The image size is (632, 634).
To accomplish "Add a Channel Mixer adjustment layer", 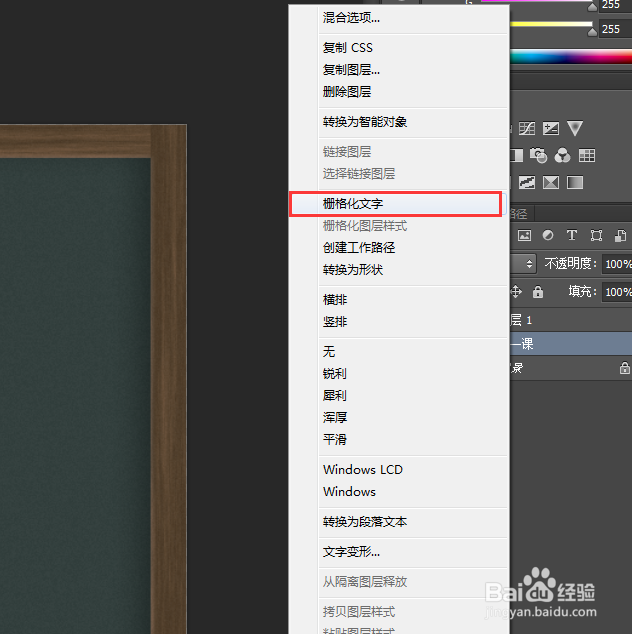I will pos(562,155).
